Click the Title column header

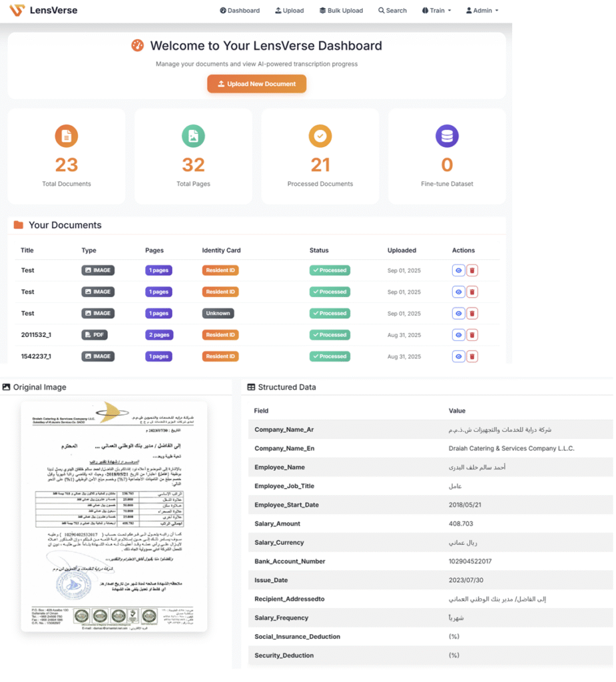click(27, 250)
